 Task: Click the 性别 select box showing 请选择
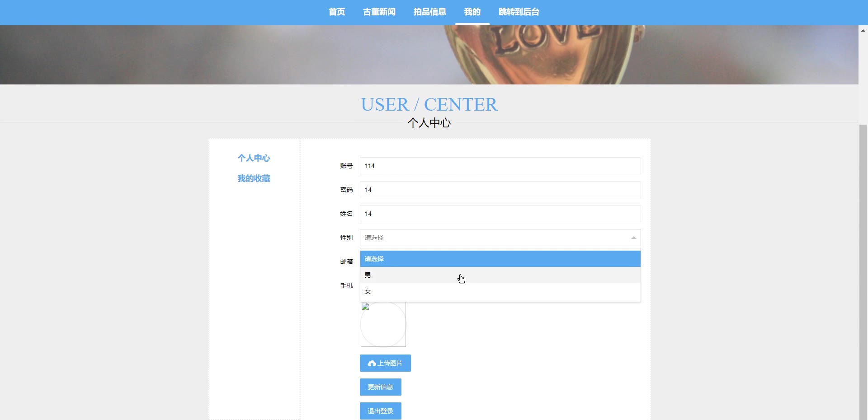(x=500, y=238)
